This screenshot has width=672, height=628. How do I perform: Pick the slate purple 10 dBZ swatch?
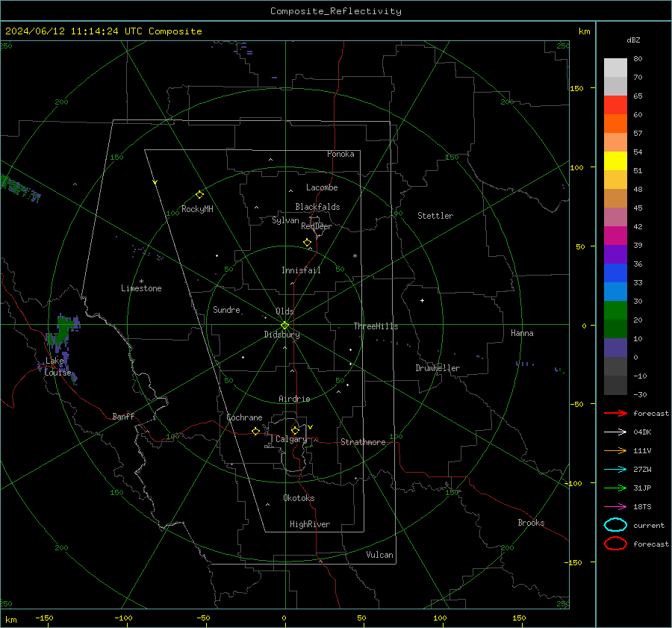coord(615,348)
